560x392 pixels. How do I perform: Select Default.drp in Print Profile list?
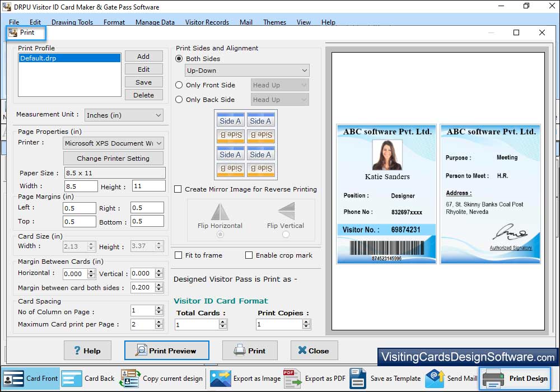(x=69, y=58)
